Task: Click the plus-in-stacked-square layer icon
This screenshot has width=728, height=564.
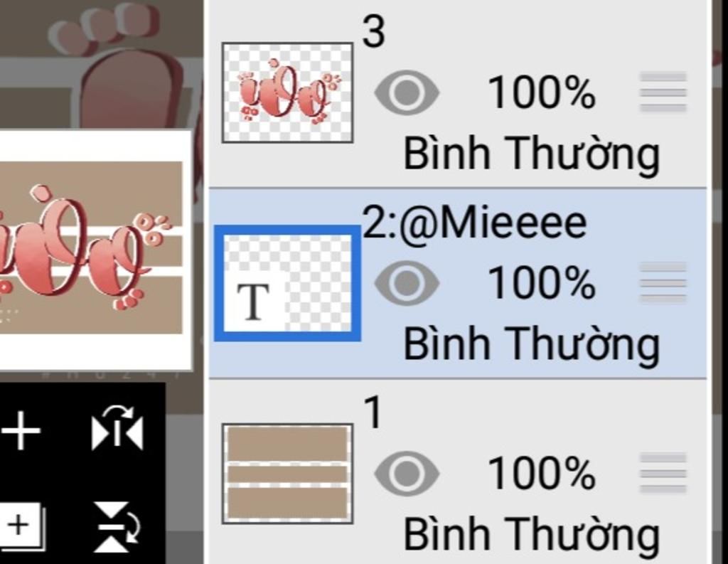Action: [x=21, y=526]
